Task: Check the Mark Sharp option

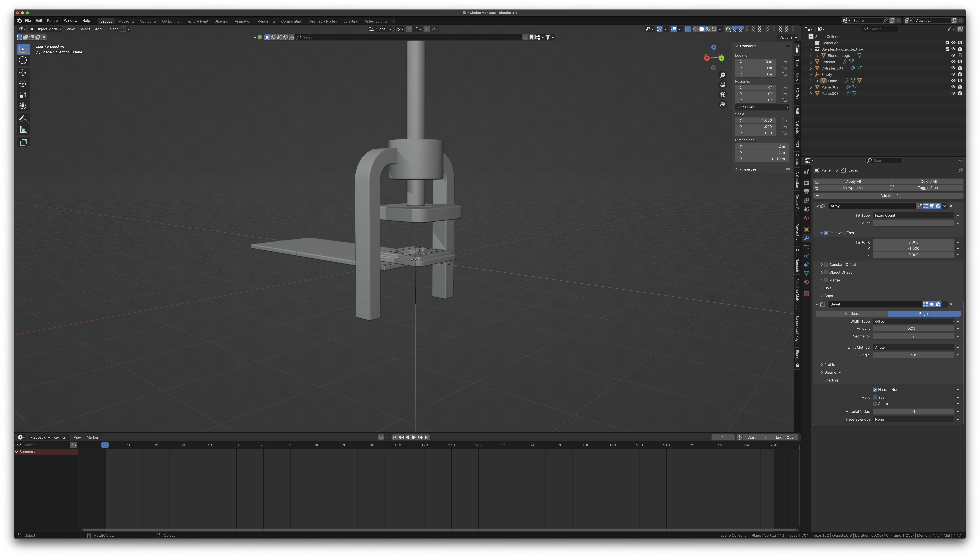Action: pyautogui.click(x=875, y=404)
